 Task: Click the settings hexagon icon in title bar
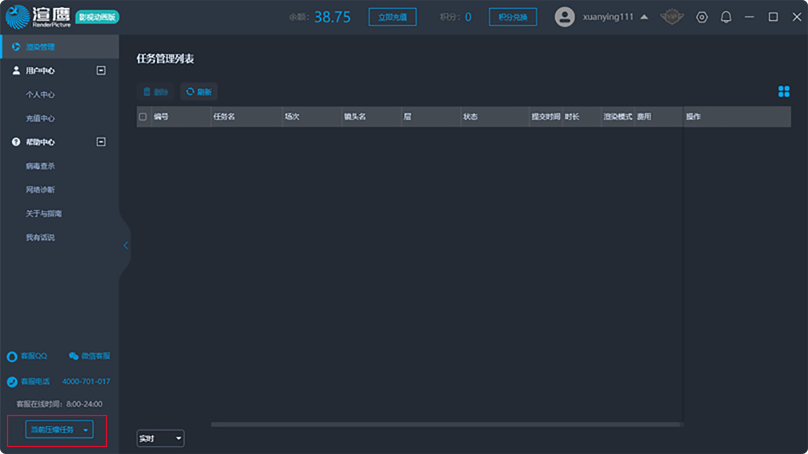(x=702, y=17)
